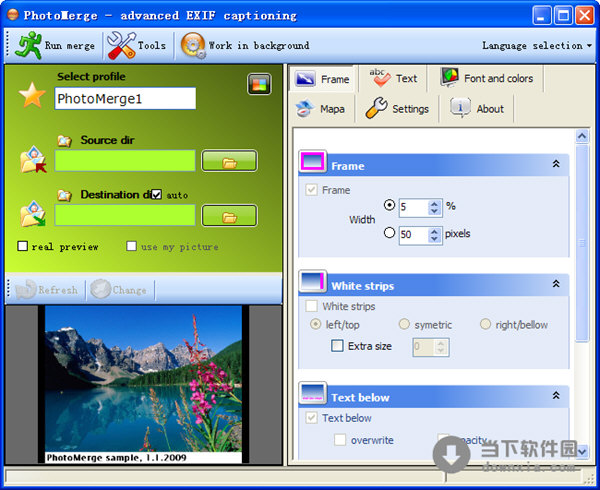Toggle the auto destination checkbox
This screenshot has width=600, height=490.
[157, 195]
